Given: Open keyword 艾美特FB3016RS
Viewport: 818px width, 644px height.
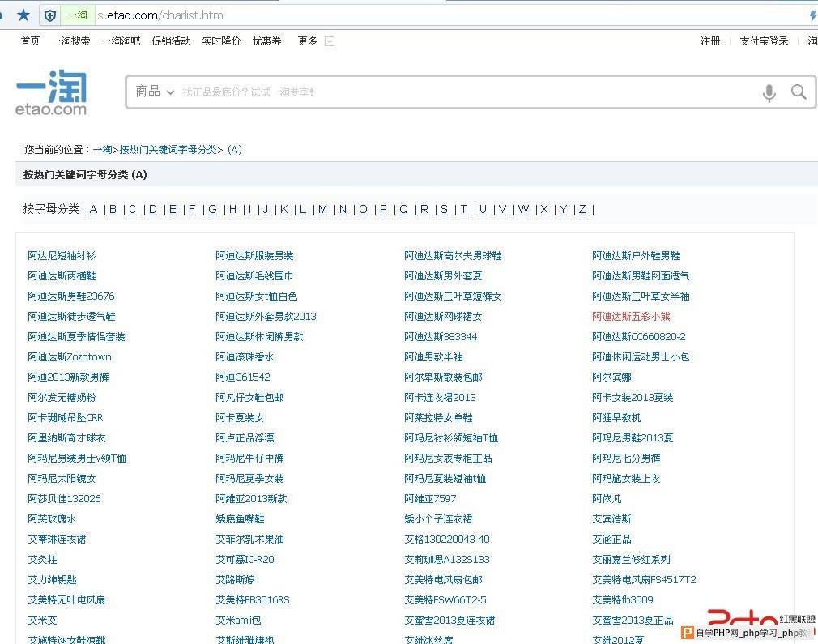Looking at the screenshot, I should click(x=253, y=600).
